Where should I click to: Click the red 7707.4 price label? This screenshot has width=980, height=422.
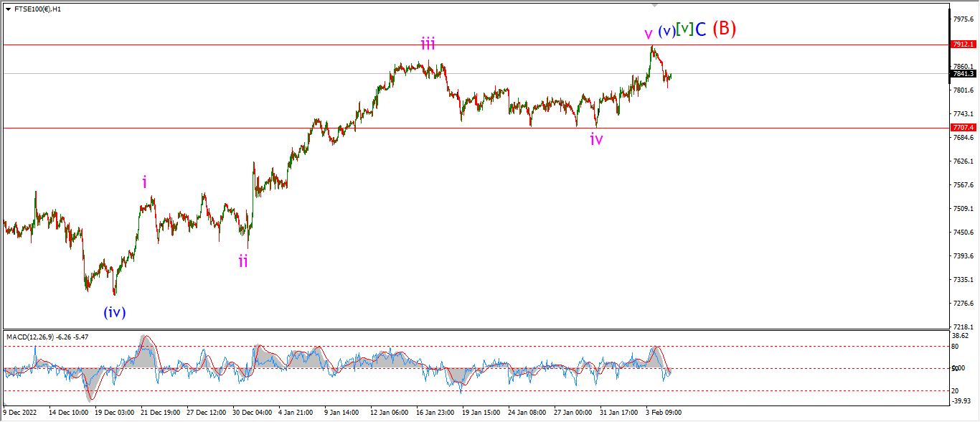962,128
